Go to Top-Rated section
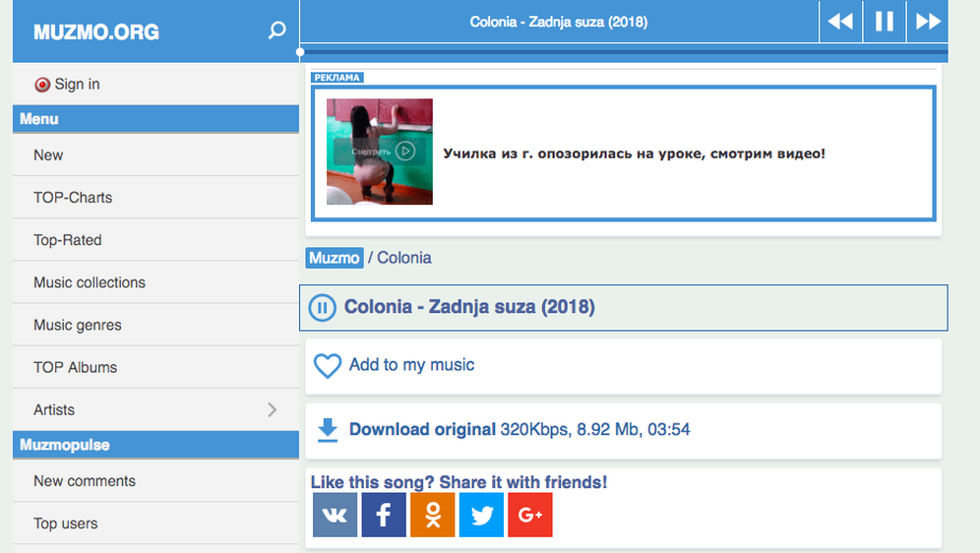980x553 pixels. click(155, 240)
